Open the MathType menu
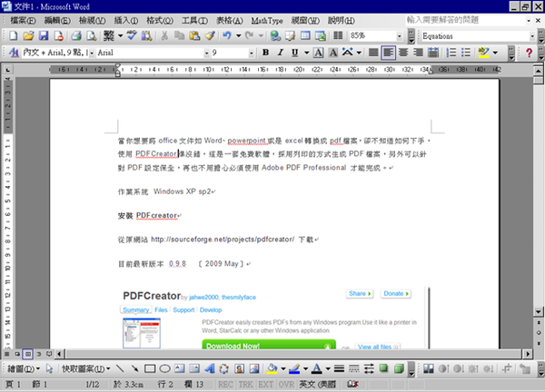 267,21
